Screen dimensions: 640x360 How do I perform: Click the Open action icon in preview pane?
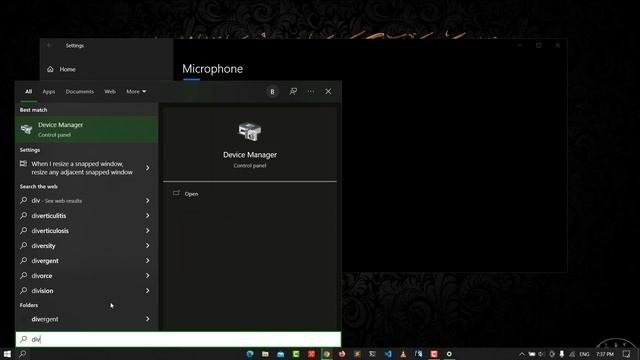coord(176,193)
